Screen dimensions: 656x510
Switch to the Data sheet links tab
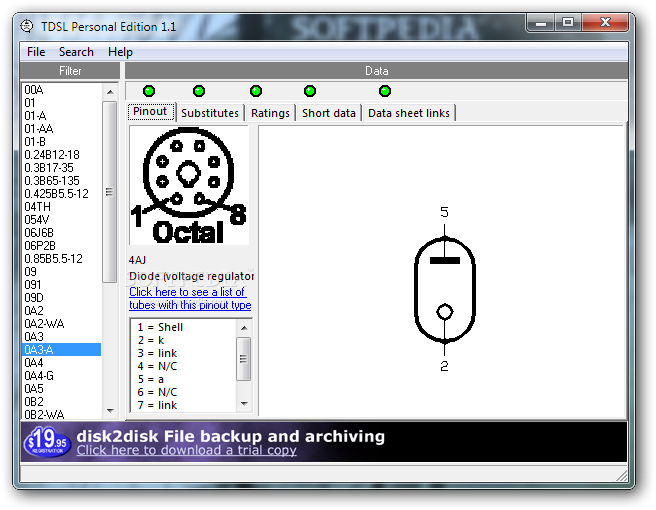coord(409,113)
